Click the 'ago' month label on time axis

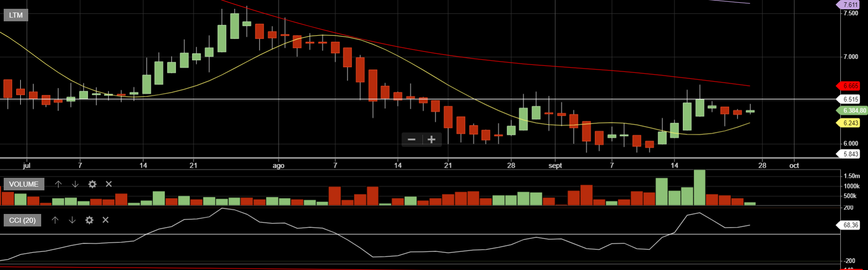[x=279, y=165]
